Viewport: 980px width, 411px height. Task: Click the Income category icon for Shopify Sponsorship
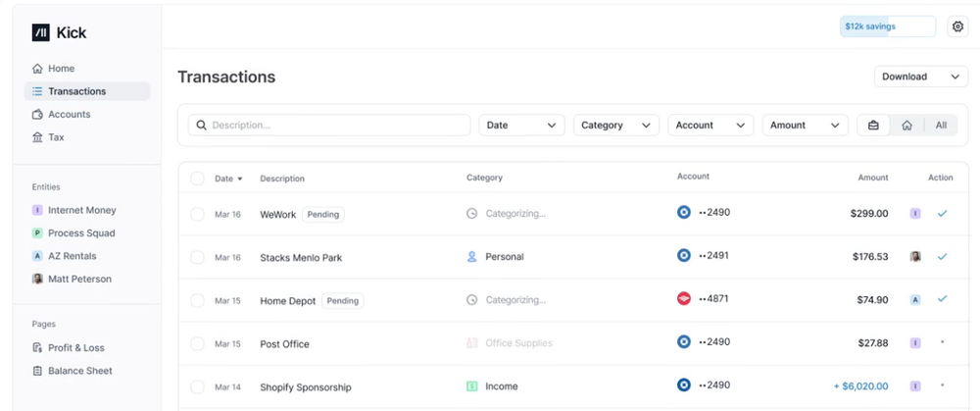tap(471, 386)
